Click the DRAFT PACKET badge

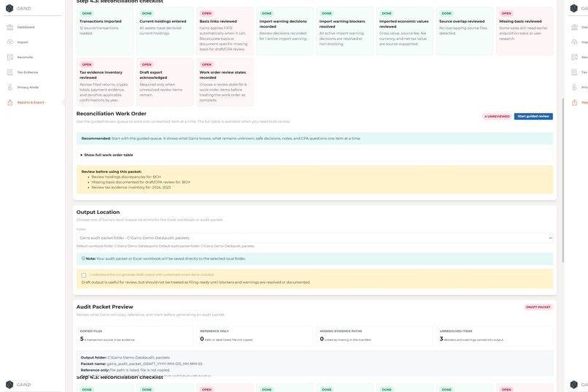tap(538, 307)
